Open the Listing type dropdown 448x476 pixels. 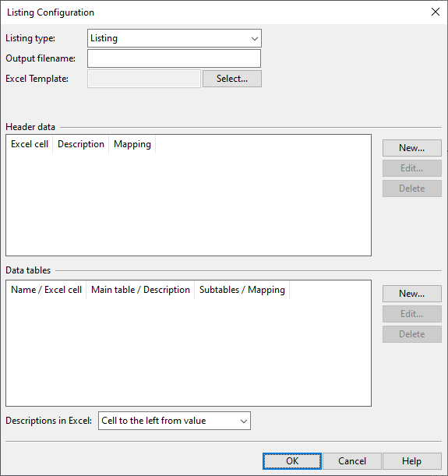point(175,38)
